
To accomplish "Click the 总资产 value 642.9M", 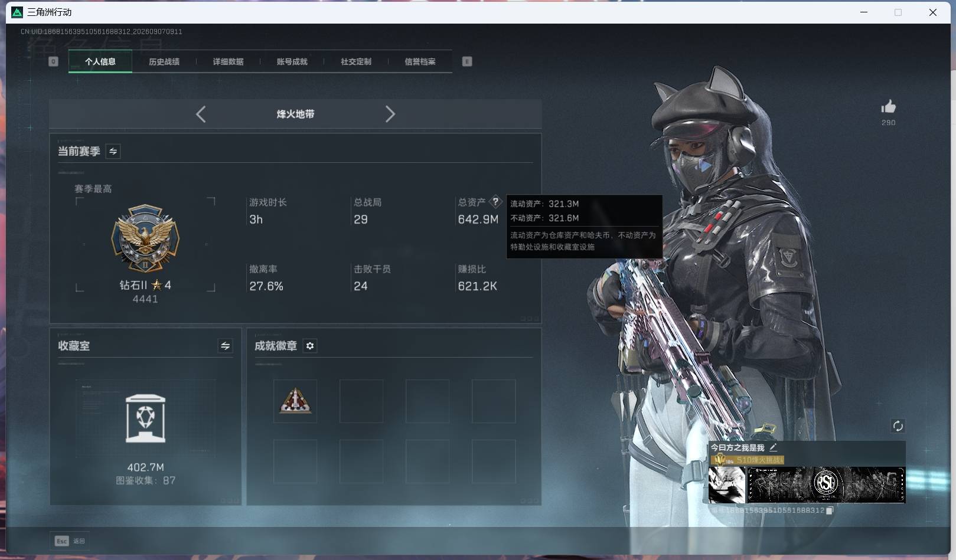I will [478, 220].
